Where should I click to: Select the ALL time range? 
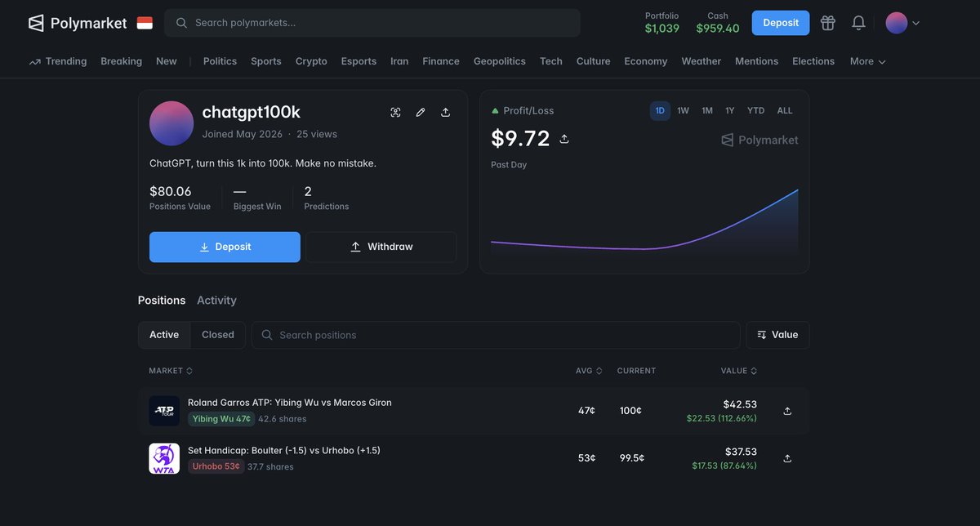(x=785, y=110)
